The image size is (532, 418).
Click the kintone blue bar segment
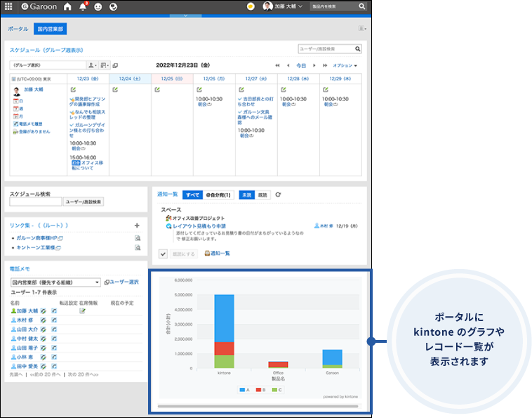click(225, 318)
